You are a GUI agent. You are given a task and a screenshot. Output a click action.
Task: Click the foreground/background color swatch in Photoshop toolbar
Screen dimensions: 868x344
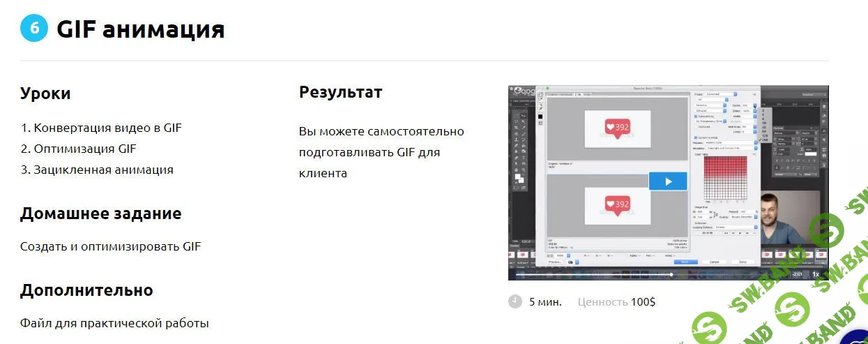click(520, 179)
